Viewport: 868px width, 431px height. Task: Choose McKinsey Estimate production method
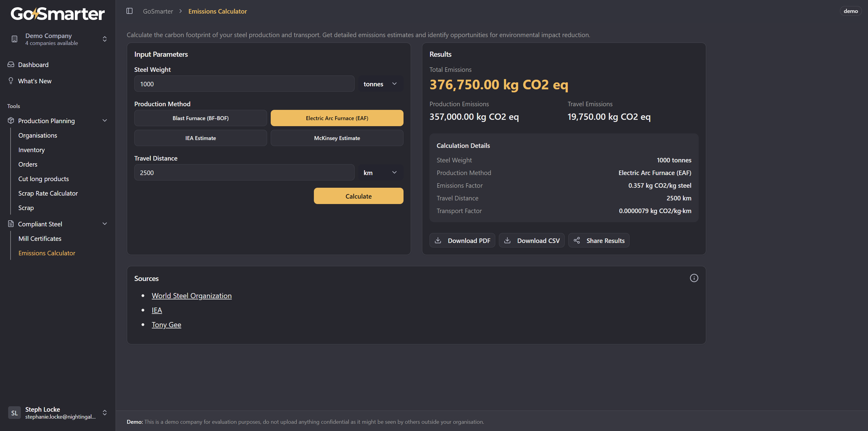coord(337,138)
